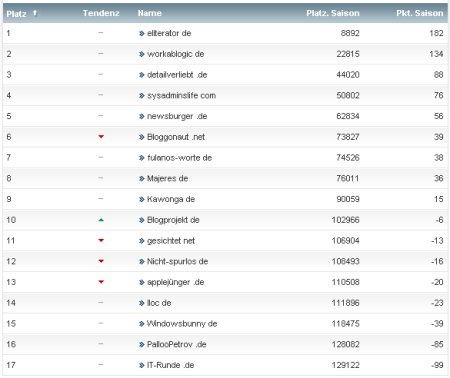
Task: Select season rank value 44020
Action: click(348, 75)
